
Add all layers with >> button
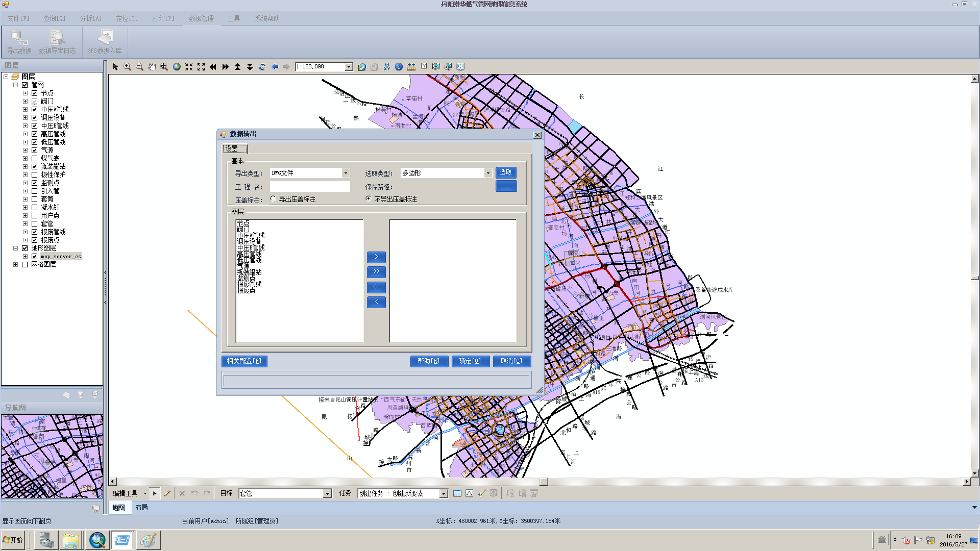click(x=376, y=272)
